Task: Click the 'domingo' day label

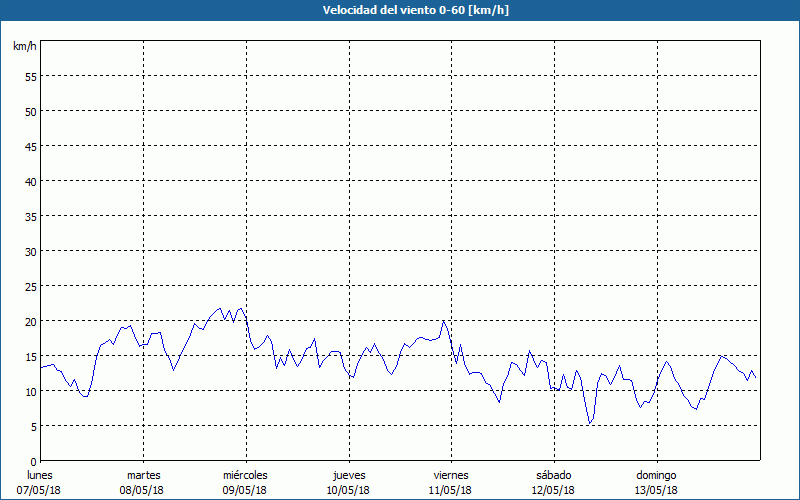Action: pos(656,475)
